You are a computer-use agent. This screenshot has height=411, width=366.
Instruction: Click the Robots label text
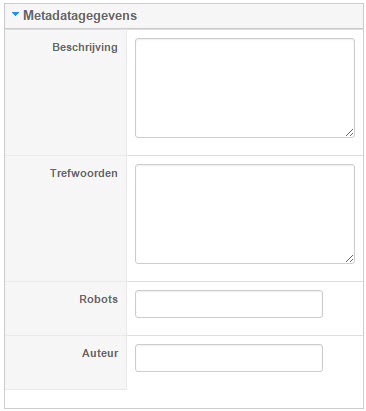[99, 299]
